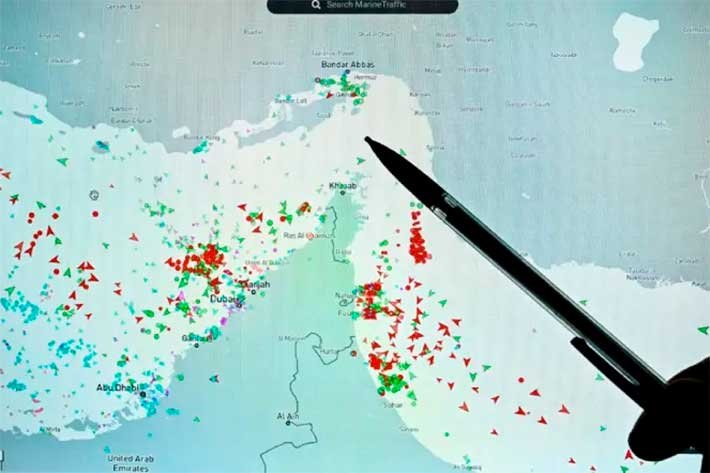Click the red vessel cluster off Fujairah coast
The image size is (710, 473).
tap(372, 296)
